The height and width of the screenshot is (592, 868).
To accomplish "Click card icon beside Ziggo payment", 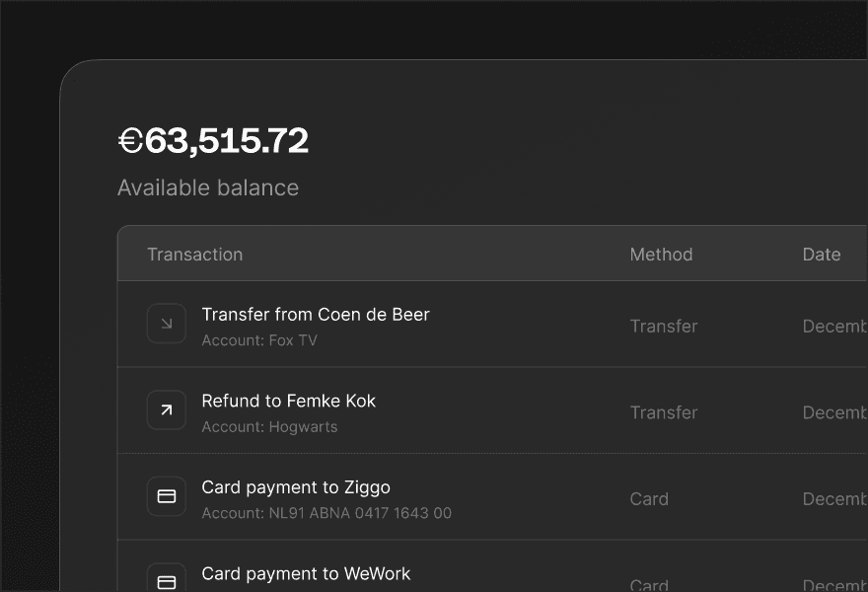I will tap(167, 496).
